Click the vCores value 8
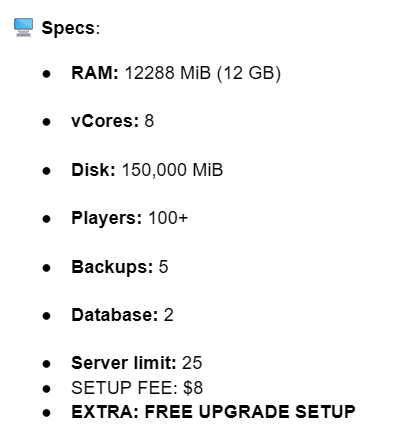412x437 pixels. tap(149, 121)
